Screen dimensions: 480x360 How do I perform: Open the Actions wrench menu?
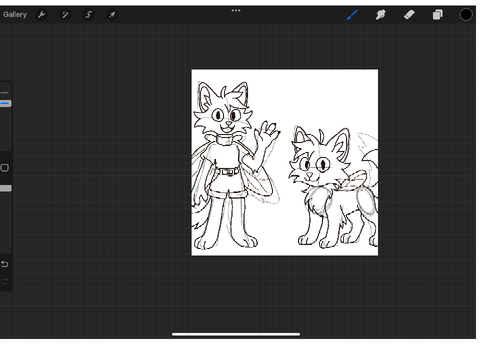(x=41, y=15)
